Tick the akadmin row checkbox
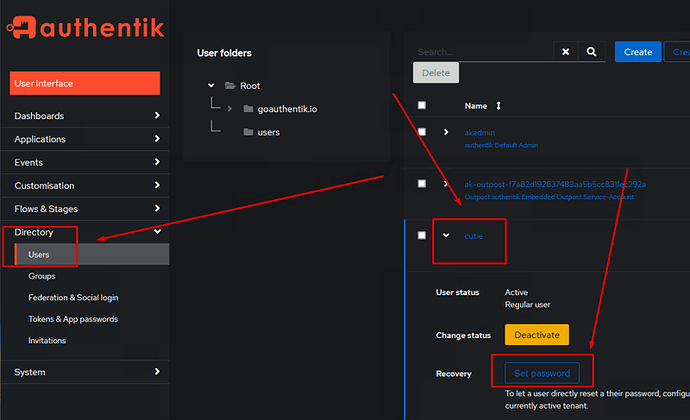Viewport: 690px width, 420px height. pos(422,132)
